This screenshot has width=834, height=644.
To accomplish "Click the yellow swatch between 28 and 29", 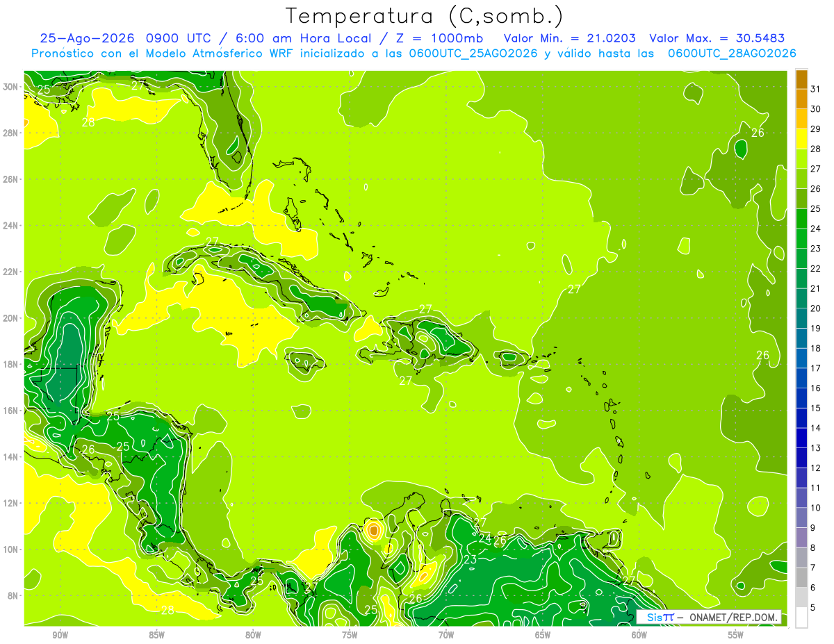I will tap(801, 139).
